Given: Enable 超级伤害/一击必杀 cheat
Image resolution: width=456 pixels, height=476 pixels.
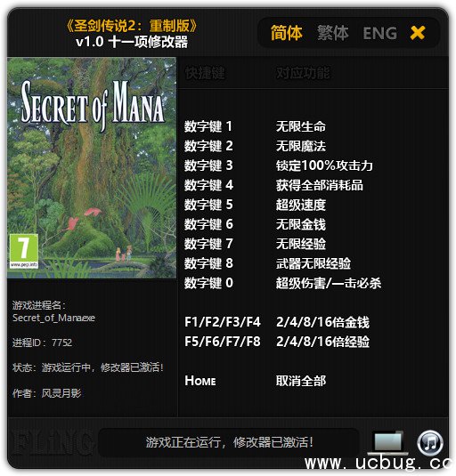Looking at the screenshot, I should (x=329, y=283).
